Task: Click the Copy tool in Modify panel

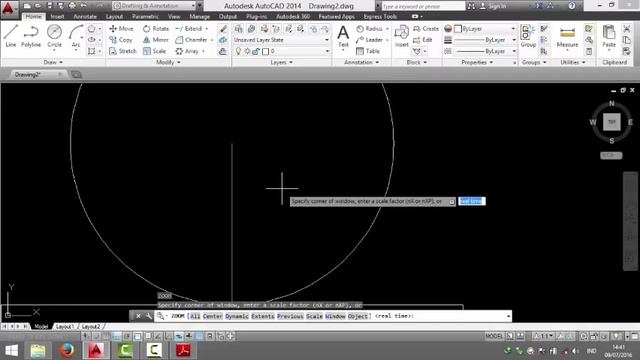Action: point(121,40)
